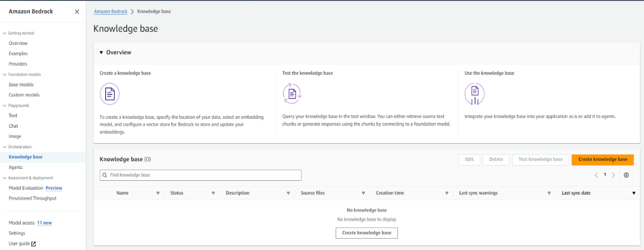Close the Amazon Bedrock sidebar panel
This screenshot has width=644, height=250.
[77, 12]
